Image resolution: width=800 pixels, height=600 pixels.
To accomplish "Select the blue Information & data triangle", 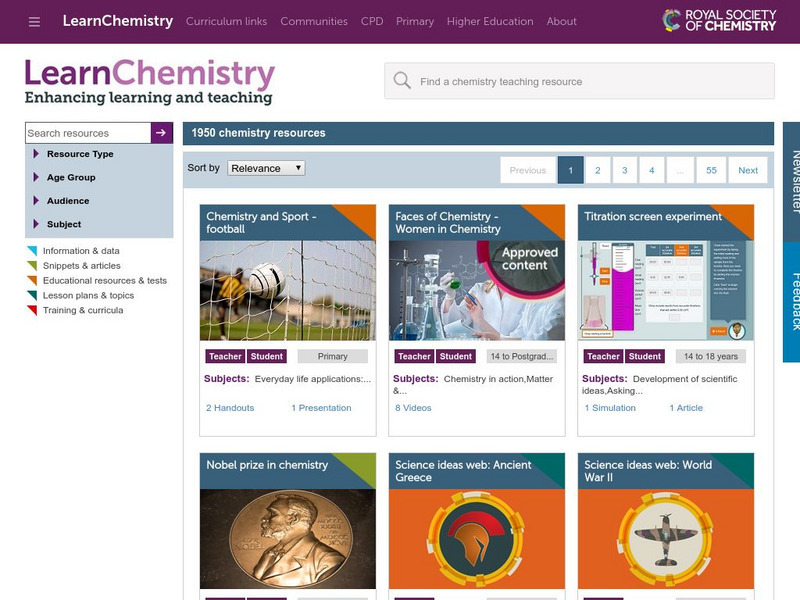I will click(x=32, y=251).
